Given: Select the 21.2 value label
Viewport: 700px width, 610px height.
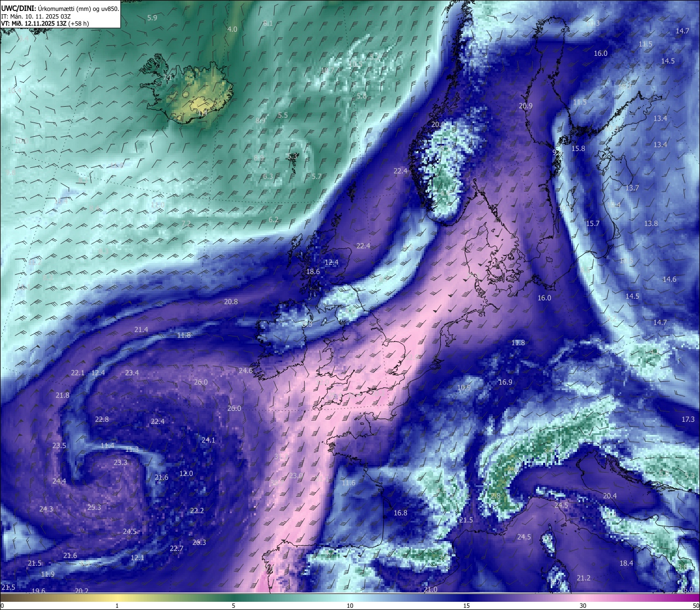Looking at the screenshot, I should click(584, 578).
